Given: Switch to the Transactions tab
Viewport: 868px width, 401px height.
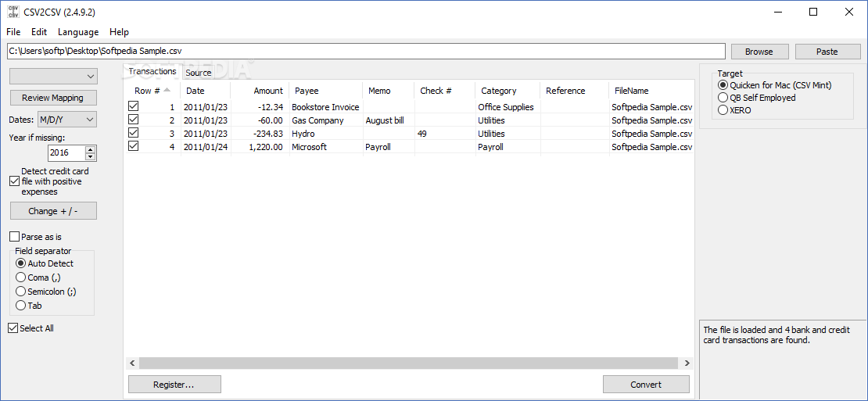Looking at the screenshot, I should (x=152, y=71).
